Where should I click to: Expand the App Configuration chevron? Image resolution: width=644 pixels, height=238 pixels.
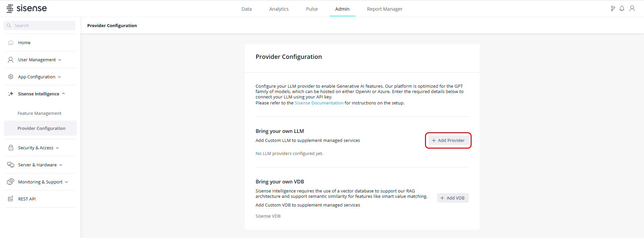(59, 77)
